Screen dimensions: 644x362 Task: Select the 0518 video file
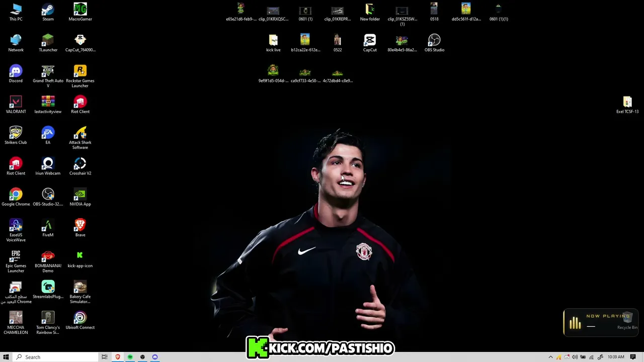pyautogui.click(x=434, y=12)
